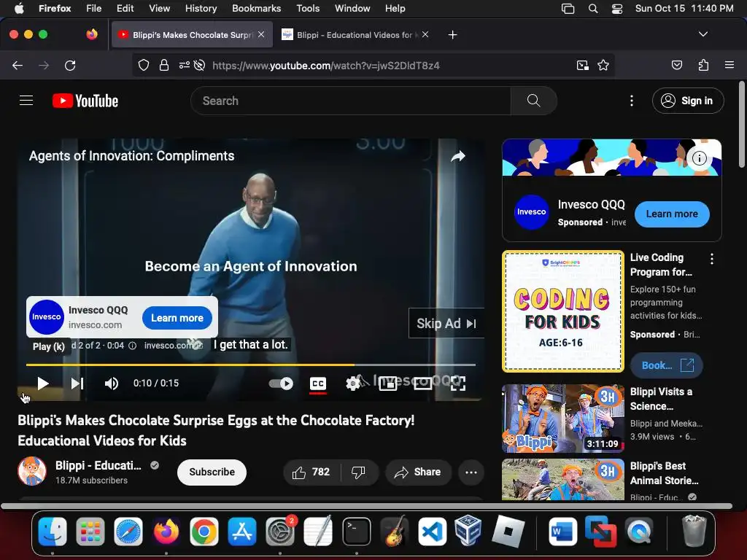Screen dimensions: 747x560
Task: Open Spotlight search in menu bar
Action: [x=593, y=8]
